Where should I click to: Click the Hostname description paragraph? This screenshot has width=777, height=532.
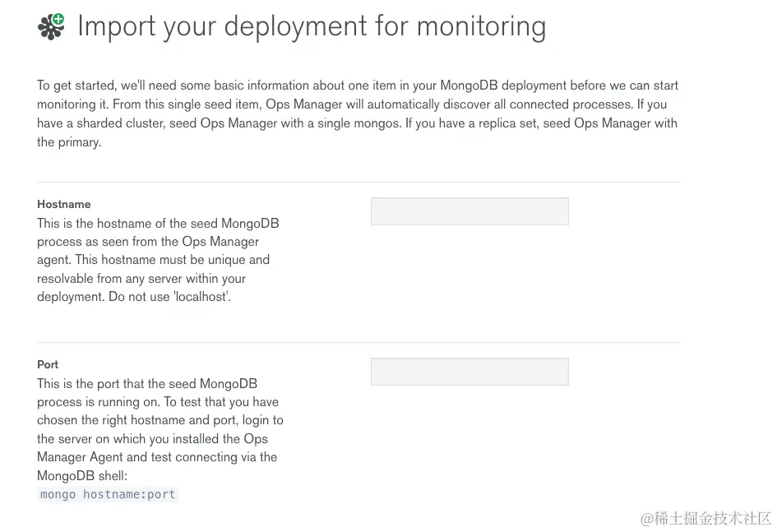click(160, 260)
